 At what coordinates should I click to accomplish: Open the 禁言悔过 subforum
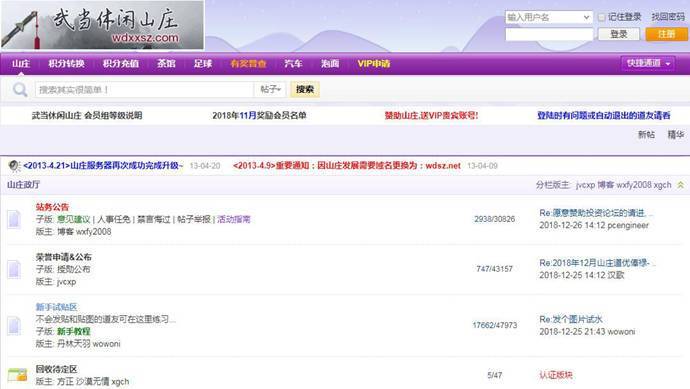[x=154, y=219]
